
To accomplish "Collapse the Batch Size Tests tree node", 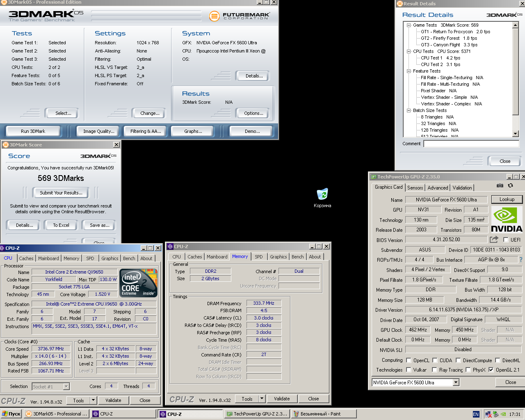I will 409,110.
